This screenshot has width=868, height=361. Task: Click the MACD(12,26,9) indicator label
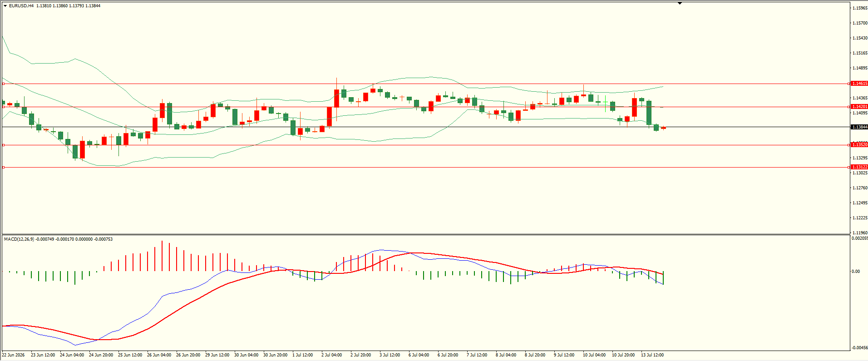pyautogui.click(x=58, y=239)
